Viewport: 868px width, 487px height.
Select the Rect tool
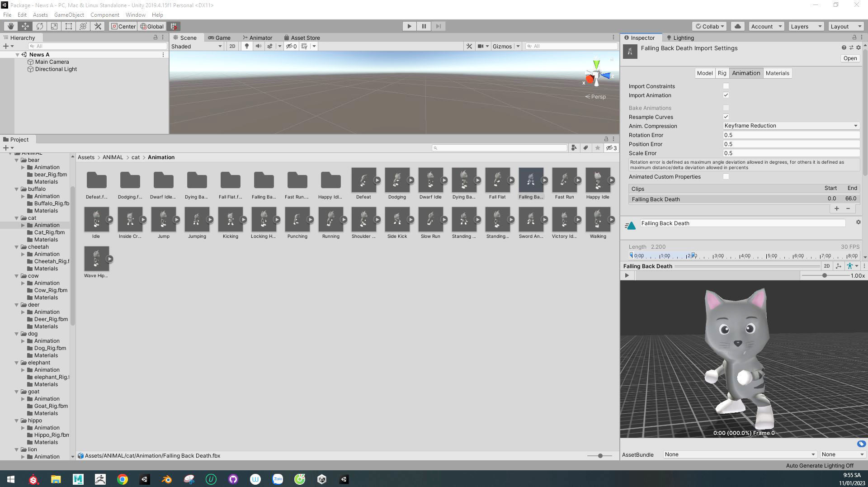(x=69, y=26)
